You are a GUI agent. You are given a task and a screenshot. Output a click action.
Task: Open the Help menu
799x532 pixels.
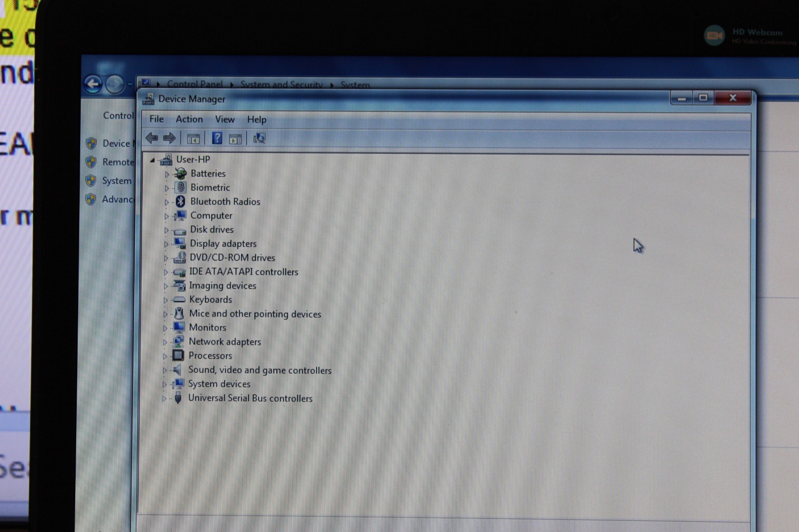(x=257, y=119)
